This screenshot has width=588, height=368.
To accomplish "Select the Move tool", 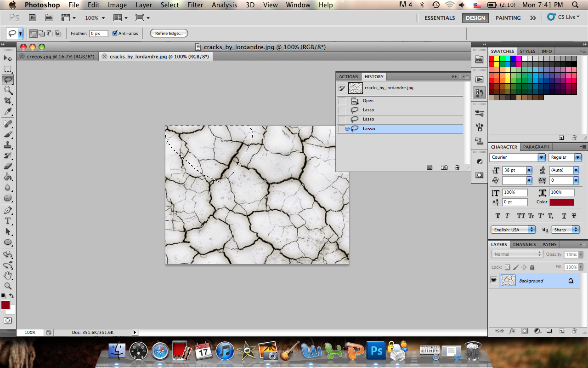I will (8, 58).
